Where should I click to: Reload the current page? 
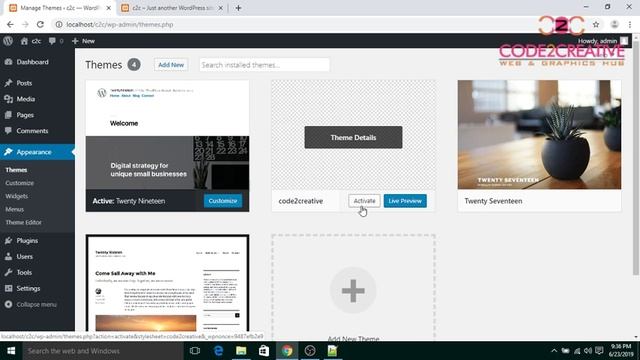pyautogui.click(x=40, y=24)
